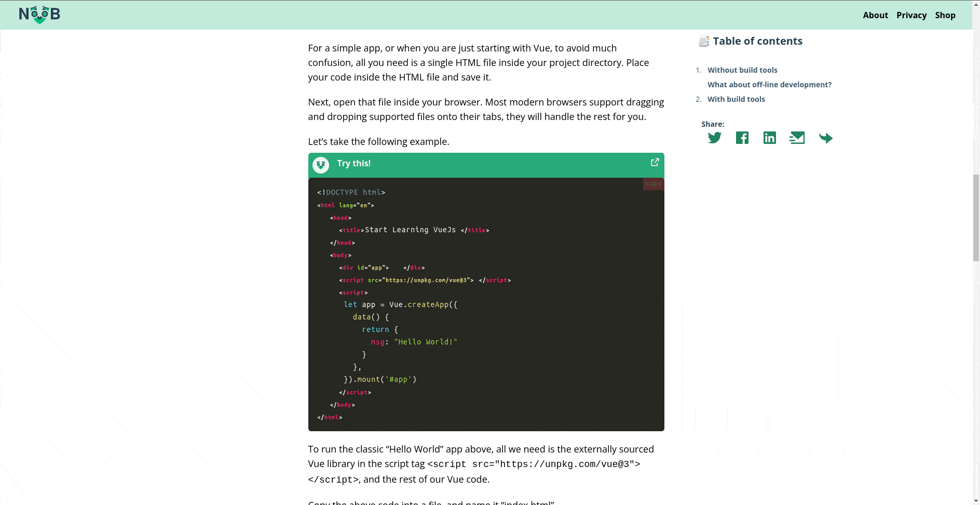The image size is (980, 505).
Task: Open the Privacy page
Action: 911,15
